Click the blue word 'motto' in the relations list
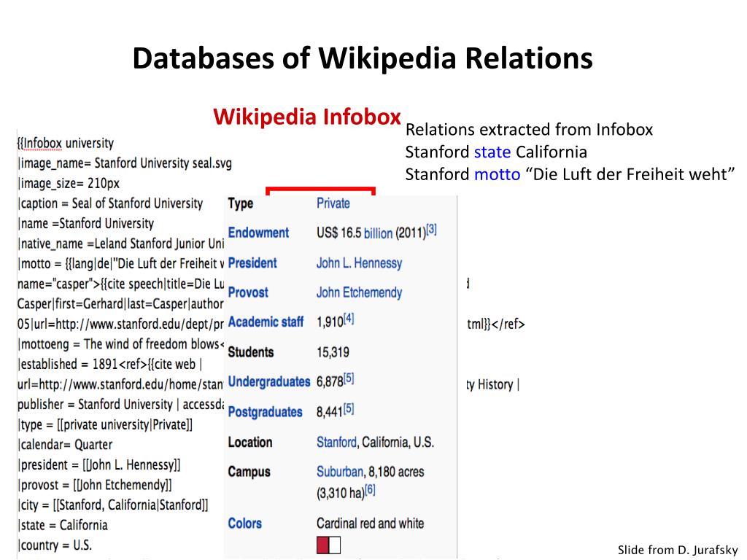The image size is (747, 560). [x=498, y=174]
